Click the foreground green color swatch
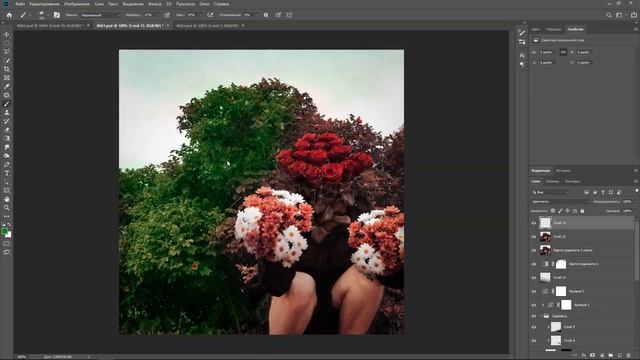The image size is (640, 360). coord(4,231)
